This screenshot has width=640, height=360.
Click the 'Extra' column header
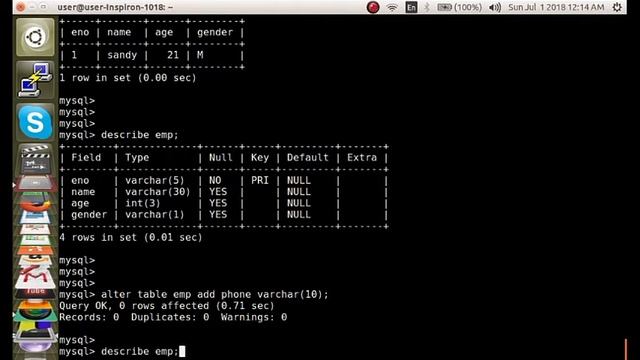pyautogui.click(x=362, y=158)
